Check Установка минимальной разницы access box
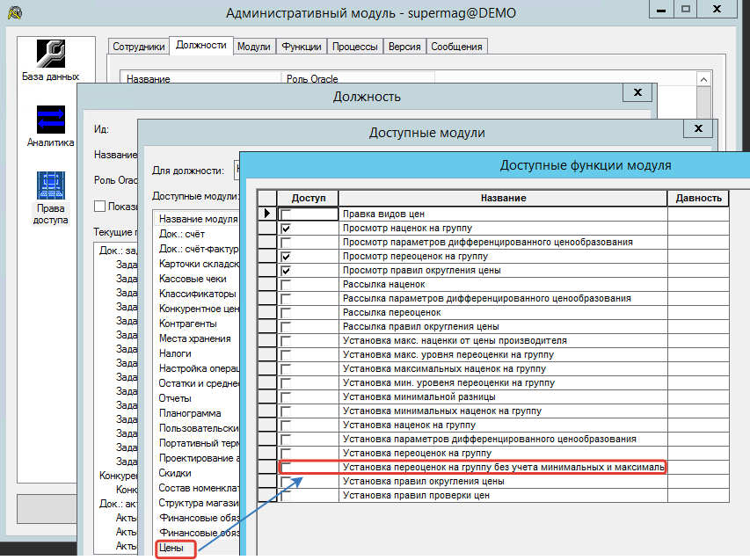This screenshot has width=750, height=560. pos(286,397)
